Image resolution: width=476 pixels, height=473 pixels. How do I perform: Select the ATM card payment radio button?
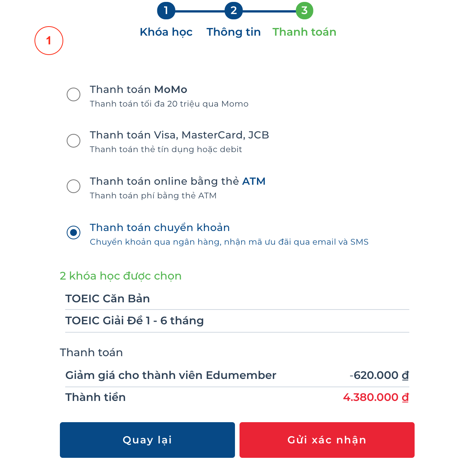pyautogui.click(x=74, y=186)
